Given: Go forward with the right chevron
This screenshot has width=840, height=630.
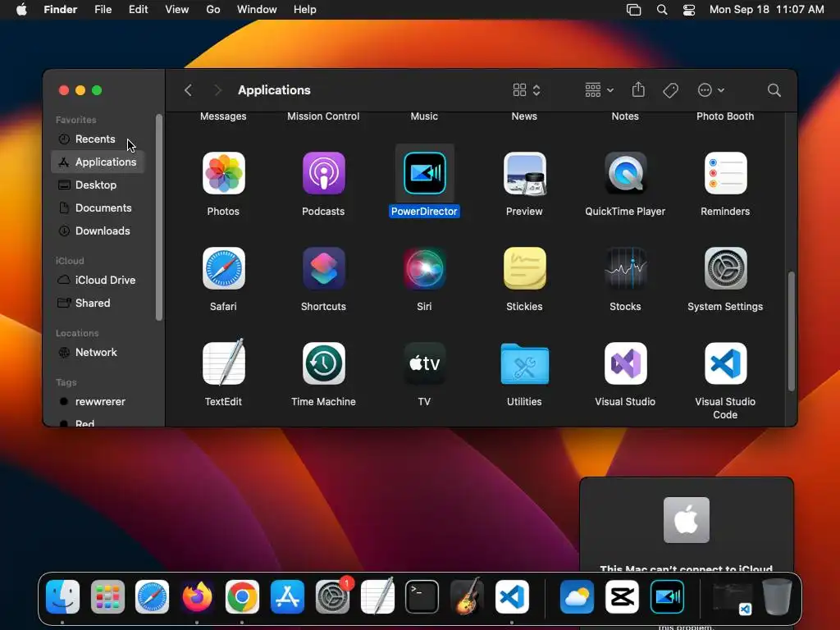Looking at the screenshot, I should pyautogui.click(x=217, y=90).
